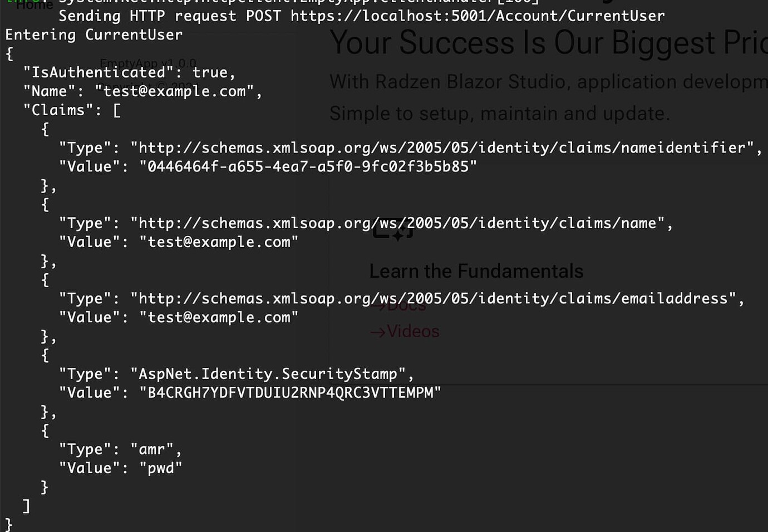This screenshot has height=532, width=768.
Task: Click the emailaddress claim type URL
Action: click(x=437, y=299)
